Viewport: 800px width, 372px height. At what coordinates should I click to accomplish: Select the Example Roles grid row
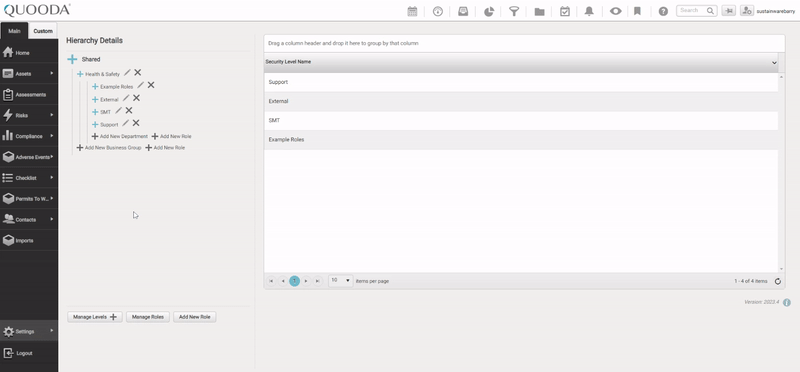[x=521, y=140]
